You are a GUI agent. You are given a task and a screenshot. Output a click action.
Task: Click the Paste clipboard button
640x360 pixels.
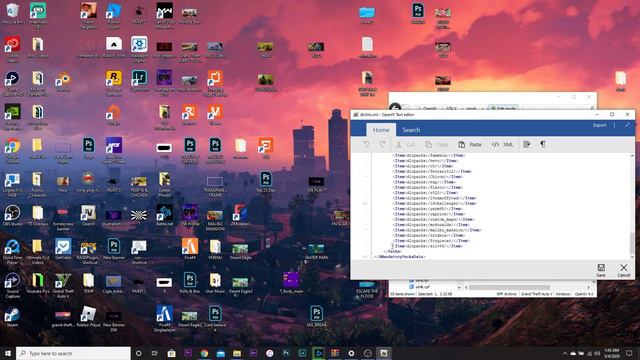click(470, 144)
